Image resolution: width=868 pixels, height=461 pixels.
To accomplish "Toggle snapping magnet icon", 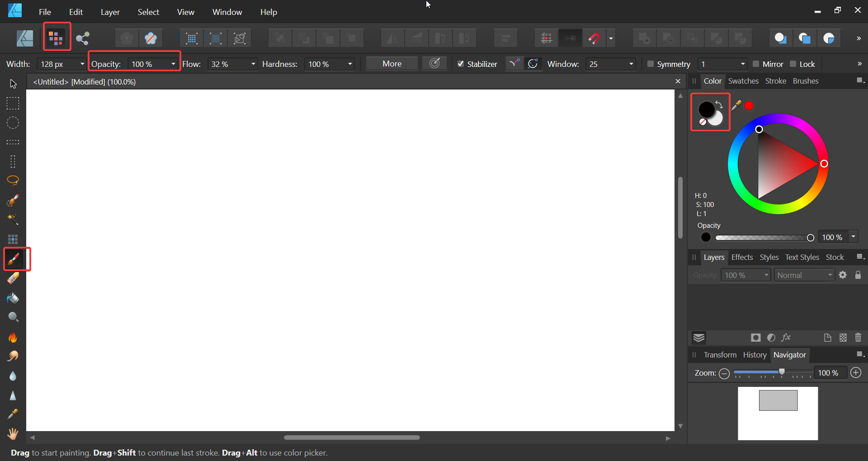I will pos(594,38).
